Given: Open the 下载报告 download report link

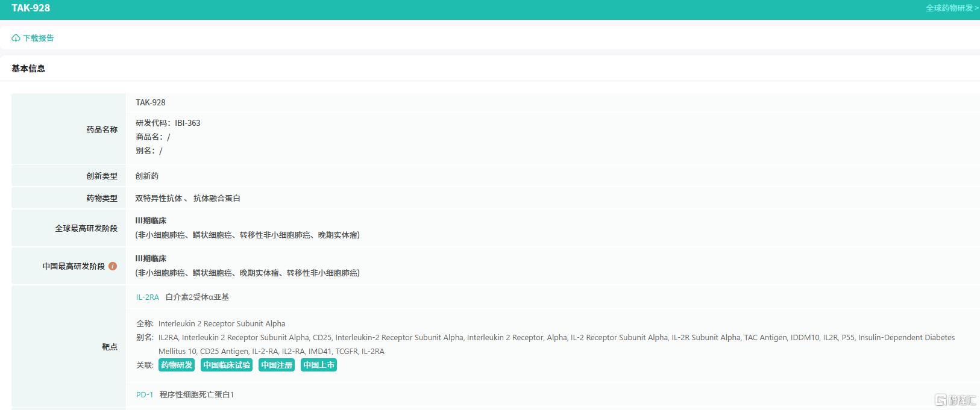Looking at the screenshot, I should [38, 38].
